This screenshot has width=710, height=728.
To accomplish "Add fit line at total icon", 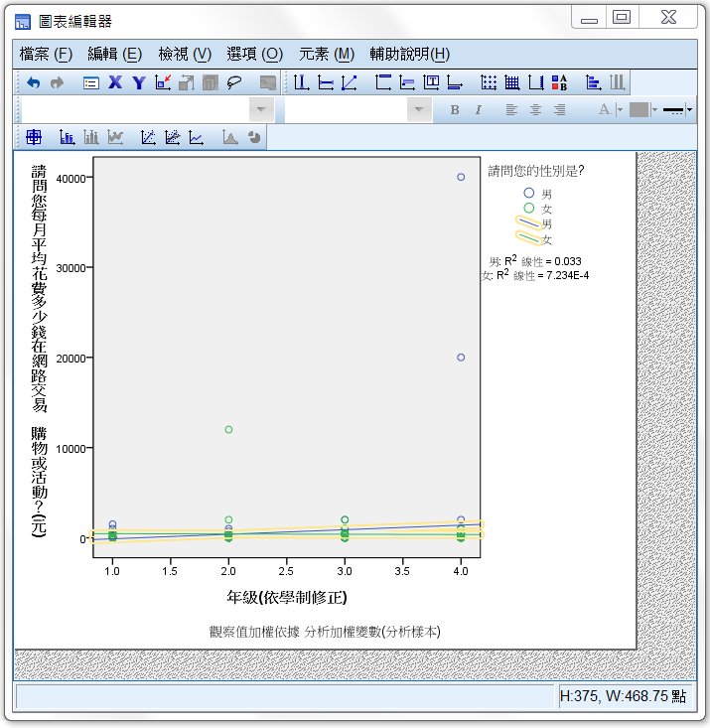I will (x=148, y=137).
